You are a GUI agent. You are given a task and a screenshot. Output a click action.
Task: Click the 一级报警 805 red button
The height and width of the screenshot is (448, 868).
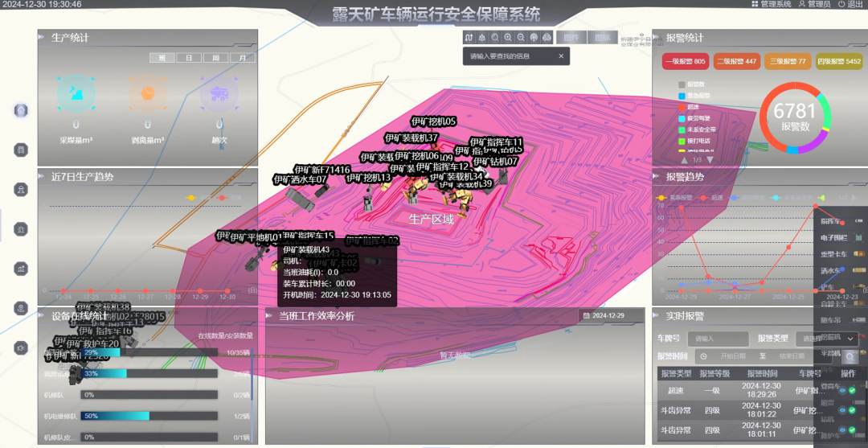tap(684, 61)
